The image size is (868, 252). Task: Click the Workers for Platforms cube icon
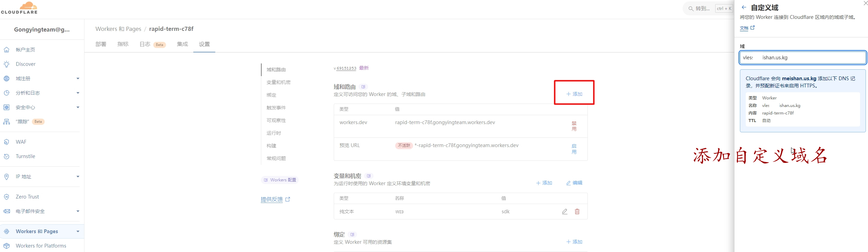[7, 246]
